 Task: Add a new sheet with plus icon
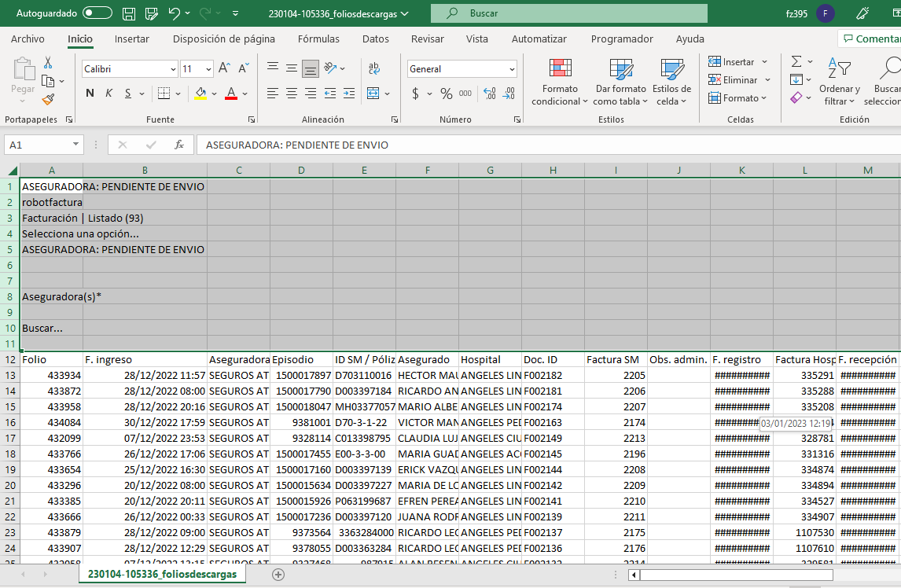tap(278, 575)
